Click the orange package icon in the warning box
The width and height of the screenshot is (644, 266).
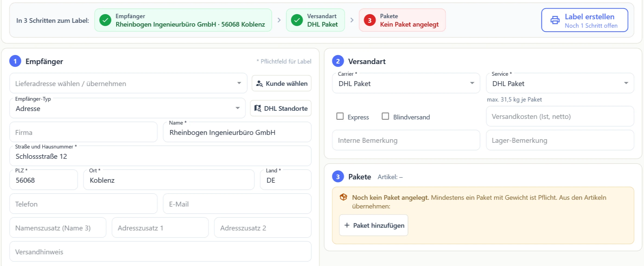pos(343,197)
